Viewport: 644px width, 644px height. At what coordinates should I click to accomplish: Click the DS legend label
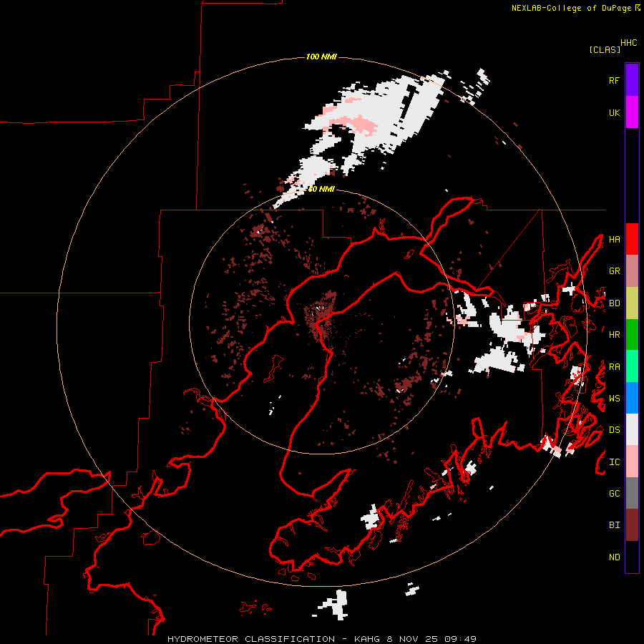[x=614, y=430]
